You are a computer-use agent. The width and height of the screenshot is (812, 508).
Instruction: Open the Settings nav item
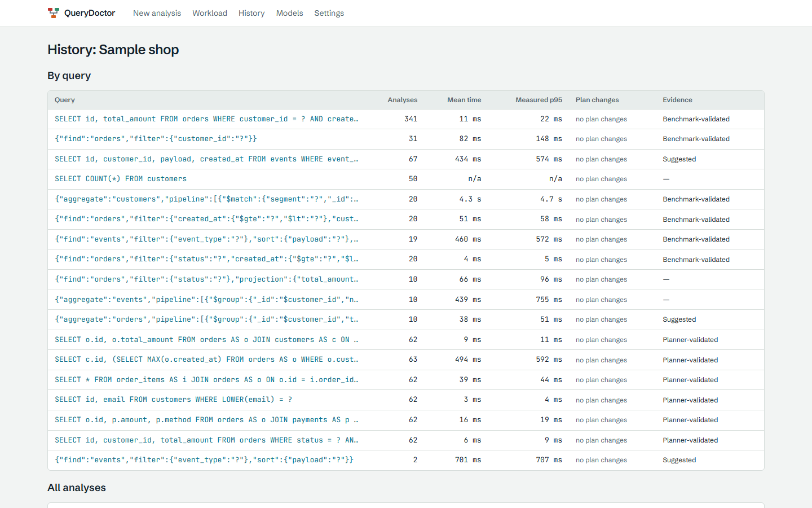pos(329,13)
